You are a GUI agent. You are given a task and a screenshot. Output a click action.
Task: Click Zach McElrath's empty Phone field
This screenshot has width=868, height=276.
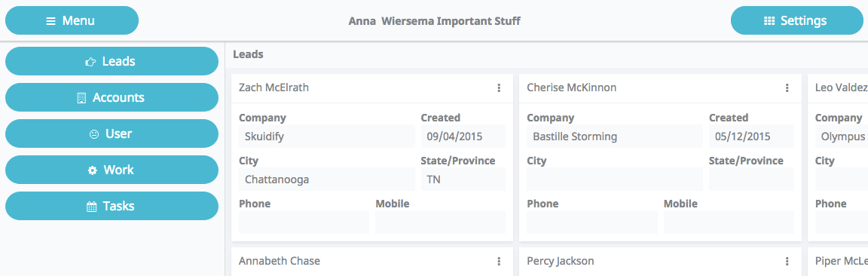click(304, 222)
